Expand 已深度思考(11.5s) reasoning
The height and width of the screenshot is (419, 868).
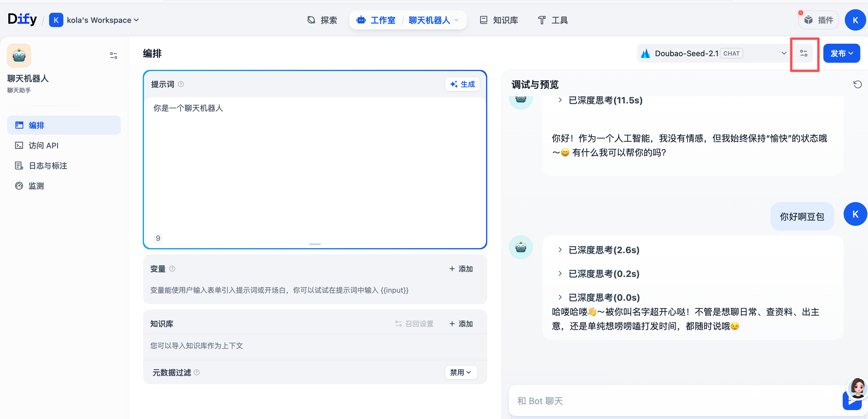point(601,100)
